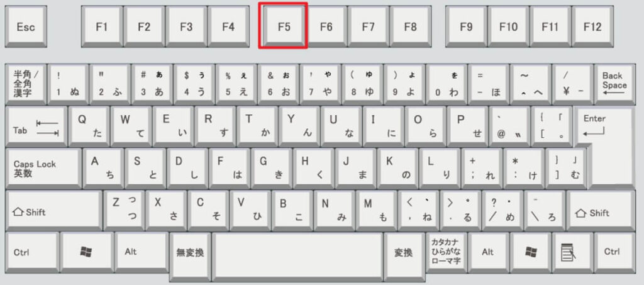Viewport: 644px width, 285px height.
Task: Click the Tab key with arrows
Action: (x=36, y=126)
